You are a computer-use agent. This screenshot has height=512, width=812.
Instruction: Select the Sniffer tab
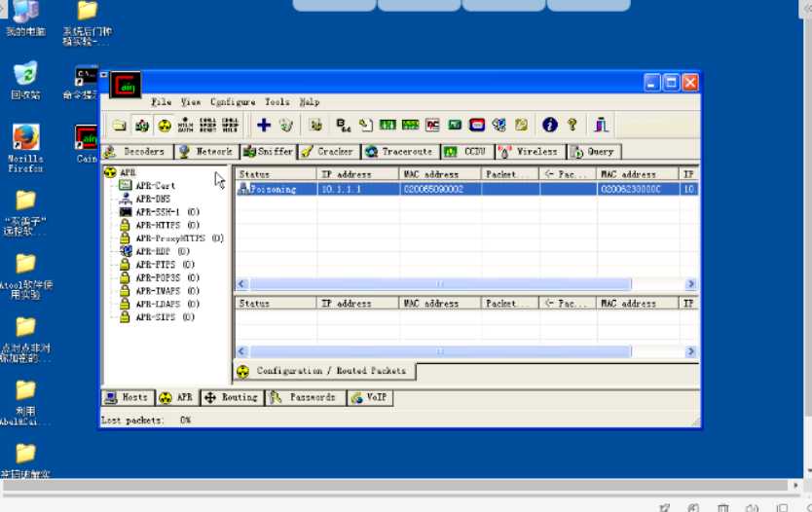269,151
